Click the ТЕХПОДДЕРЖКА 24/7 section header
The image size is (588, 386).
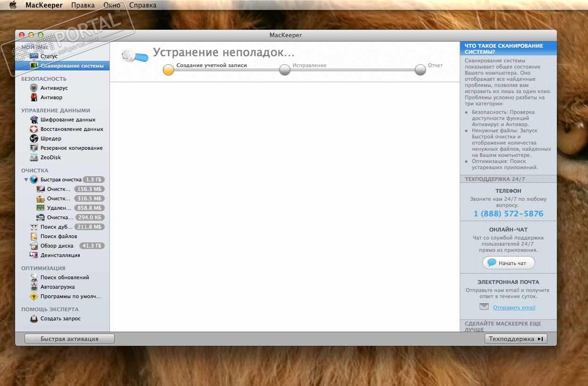click(509, 179)
